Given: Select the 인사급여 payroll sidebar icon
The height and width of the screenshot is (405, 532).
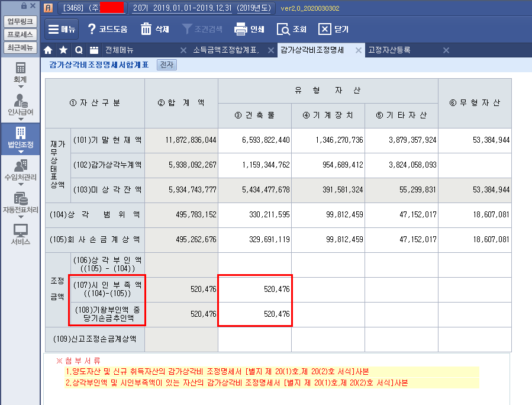Looking at the screenshot, I should pos(20,101).
